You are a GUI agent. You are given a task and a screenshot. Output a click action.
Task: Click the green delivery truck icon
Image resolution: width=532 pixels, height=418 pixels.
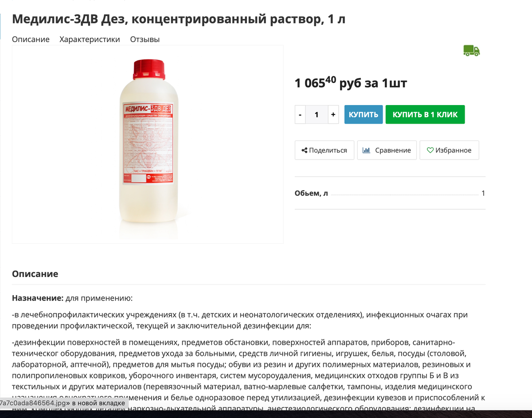(x=471, y=51)
